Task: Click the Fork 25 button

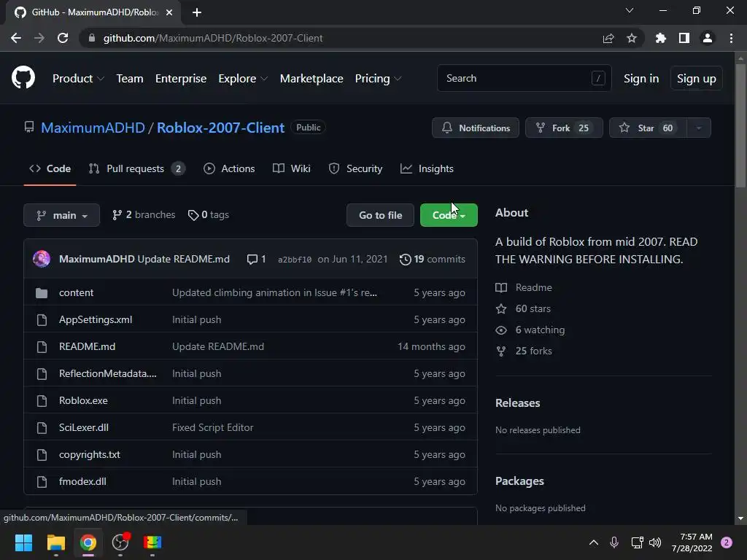Action: 564,128
